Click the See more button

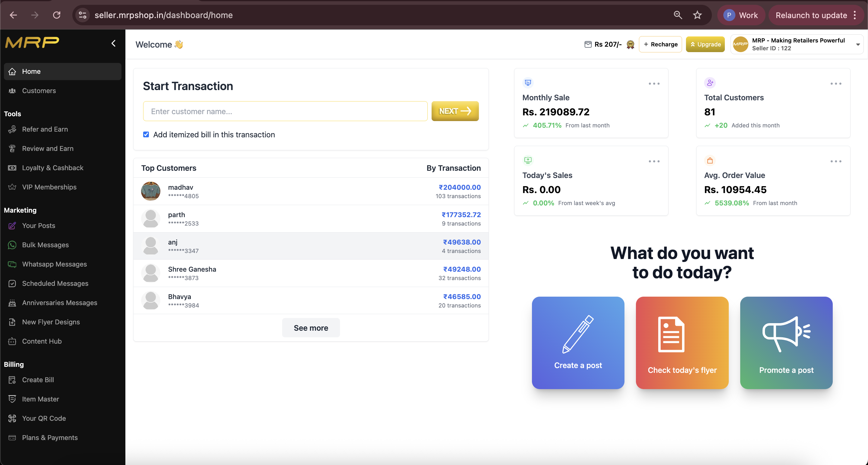(x=311, y=328)
